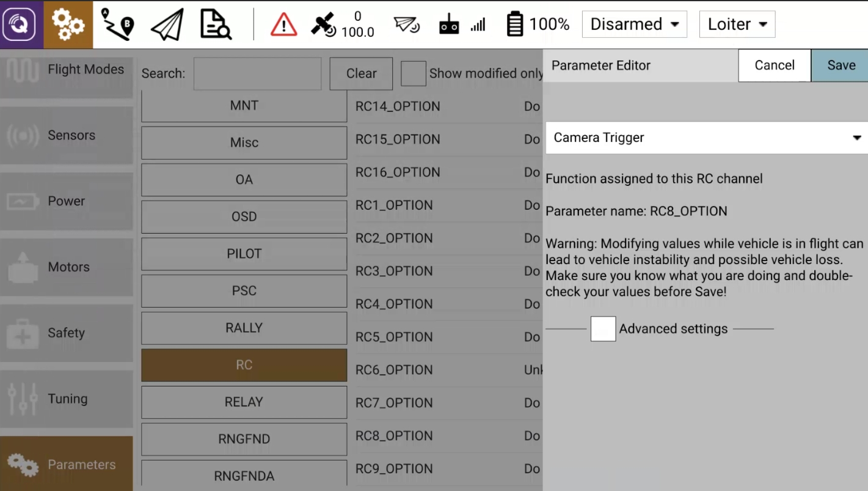
Task: Save the parameter change
Action: (841, 65)
